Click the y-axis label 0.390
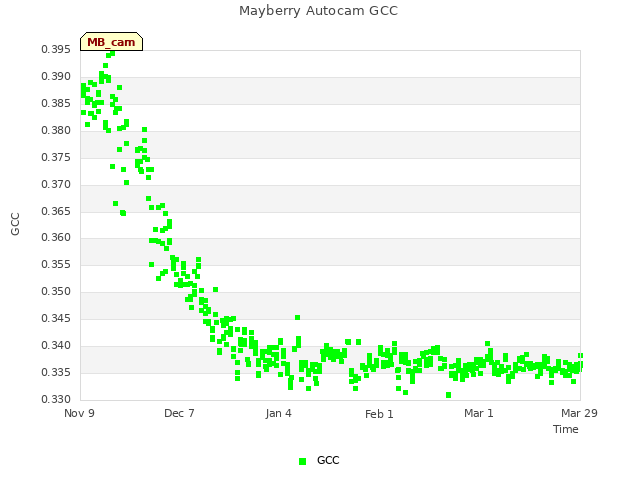Image resolution: width=640 pixels, height=480 pixels. [x=56, y=76]
